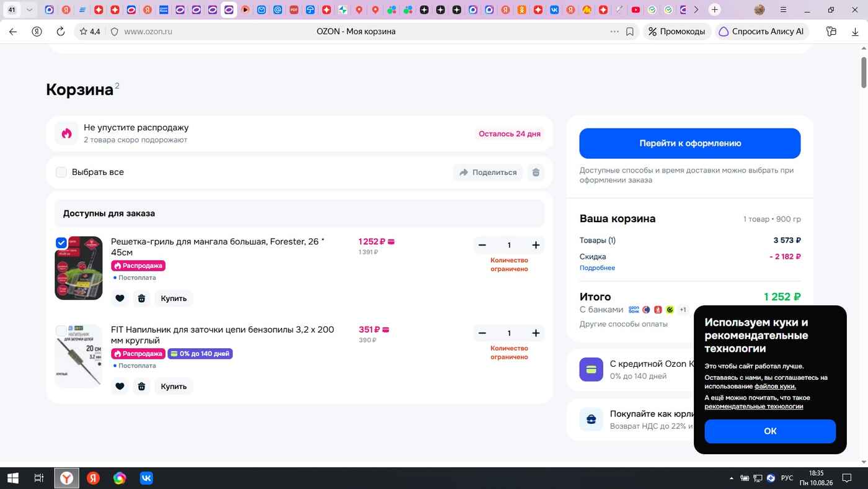Viewport: 868px width, 489px height.
Task: Increase the Решетка-гриль quantity
Action: [536, 245]
